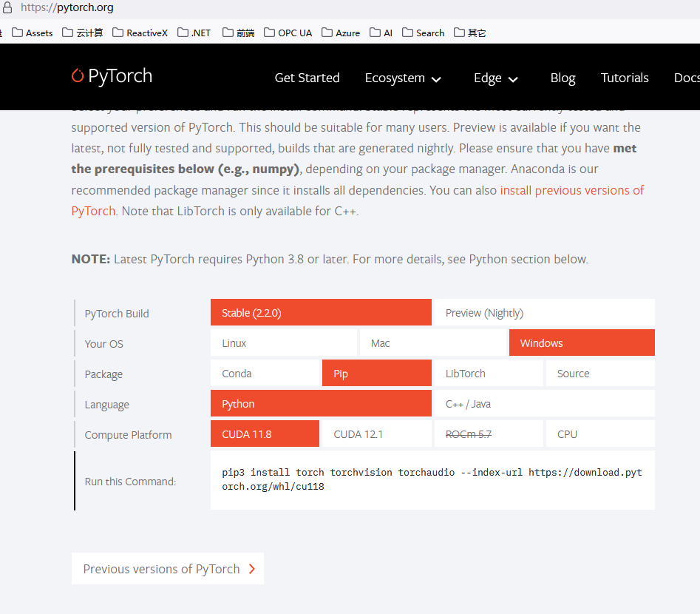Image resolution: width=700 pixels, height=614 pixels.
Task: Open the Blog nav item
Action: (x=563, y=78)
